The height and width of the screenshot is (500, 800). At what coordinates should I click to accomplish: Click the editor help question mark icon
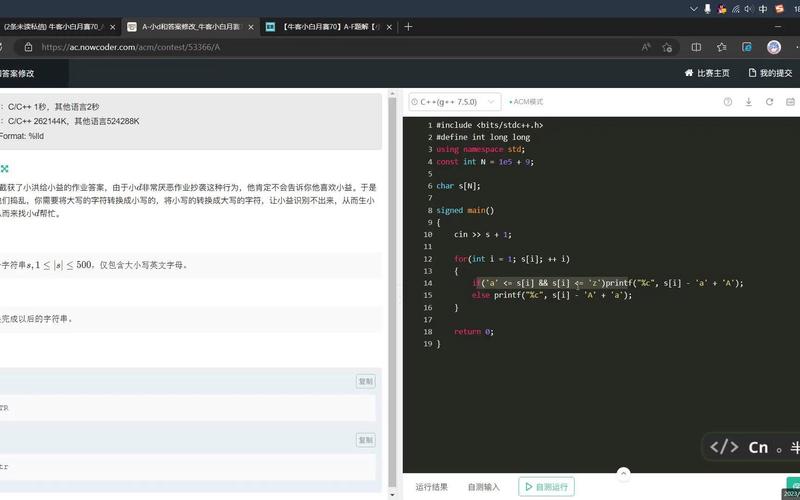point(728,102)
